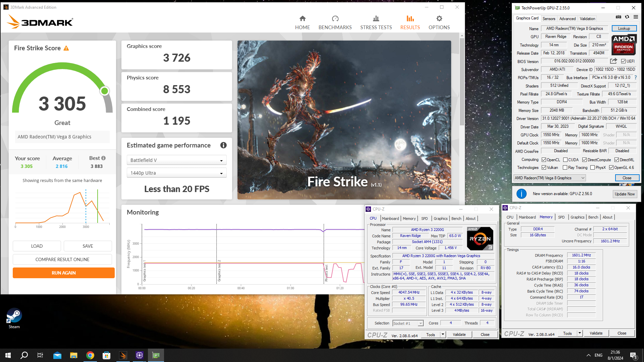Click the AMD Radeon logo in GPU-Z
644x362 pixels.
coord(624,45)
